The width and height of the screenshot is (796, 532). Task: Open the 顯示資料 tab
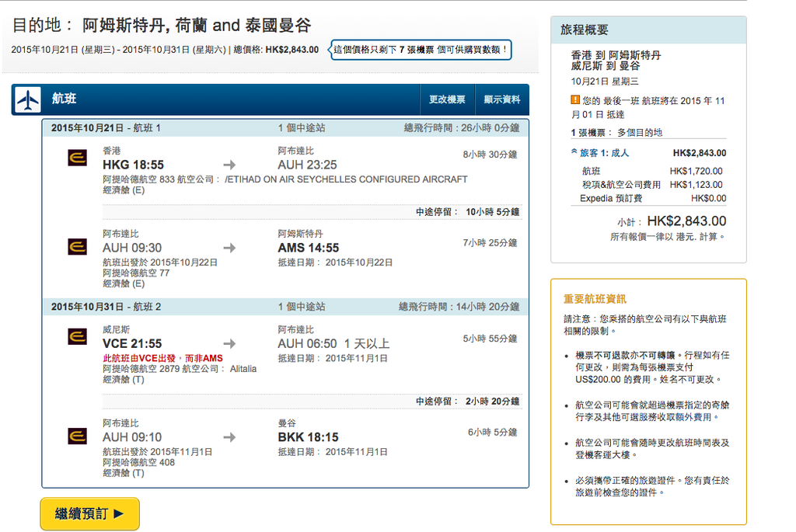point(501,99)
